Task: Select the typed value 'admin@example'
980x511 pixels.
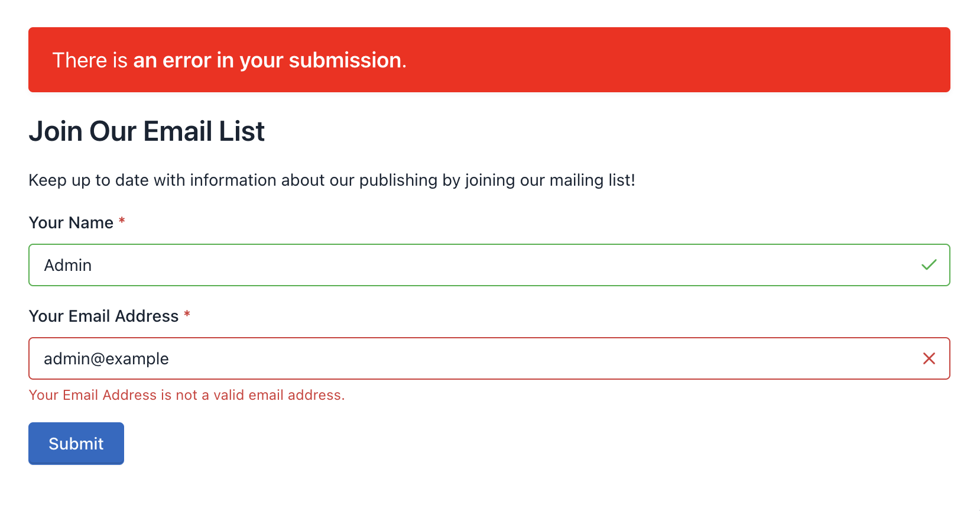Action: tap(106, 358)
